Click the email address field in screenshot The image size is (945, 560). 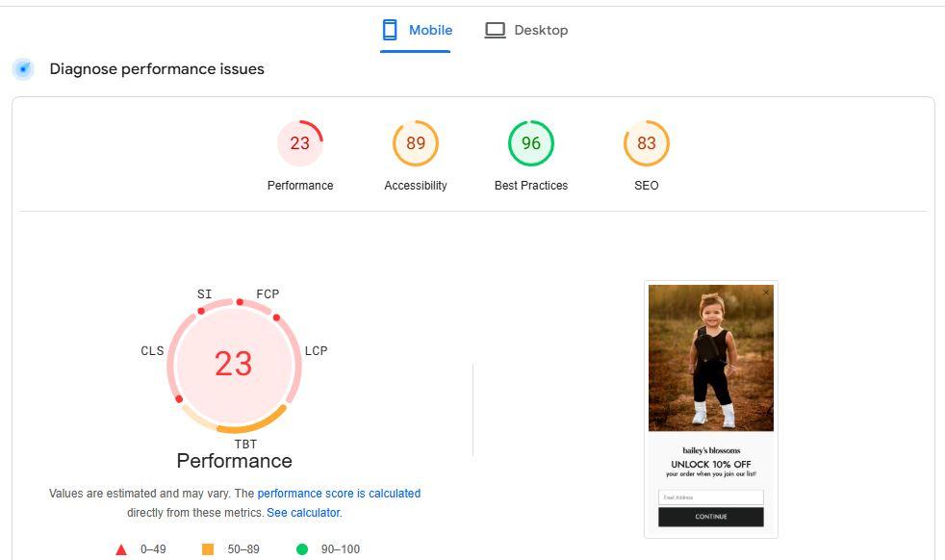click(711, 497)
